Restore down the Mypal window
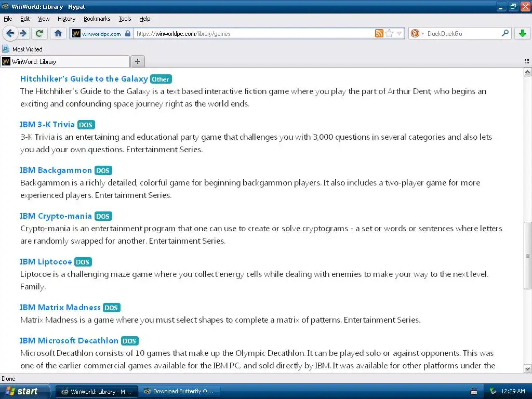This screenshot has height=399, width=532. coord(513,6)
